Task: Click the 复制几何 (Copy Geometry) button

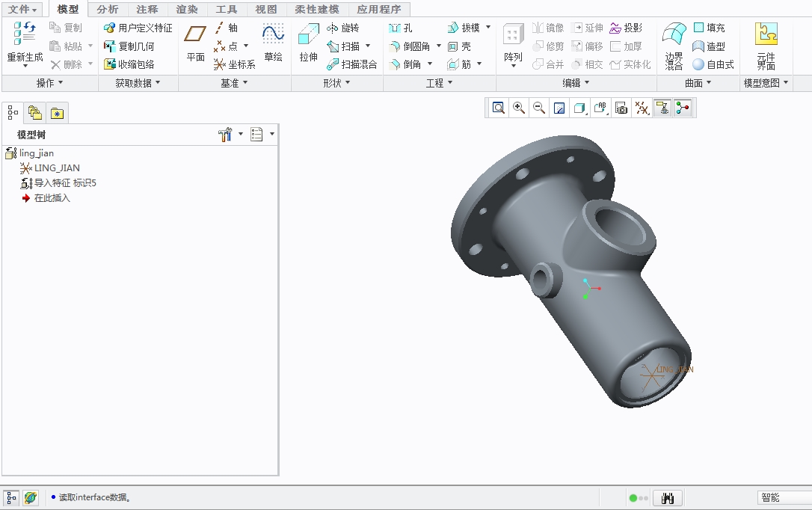Action: click(x=129, y=46)
